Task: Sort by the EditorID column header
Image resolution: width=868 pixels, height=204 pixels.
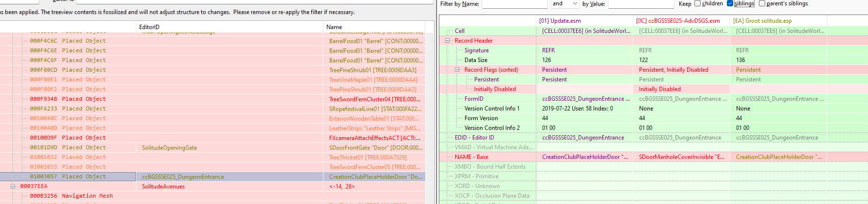Action: tap(229, 27)
